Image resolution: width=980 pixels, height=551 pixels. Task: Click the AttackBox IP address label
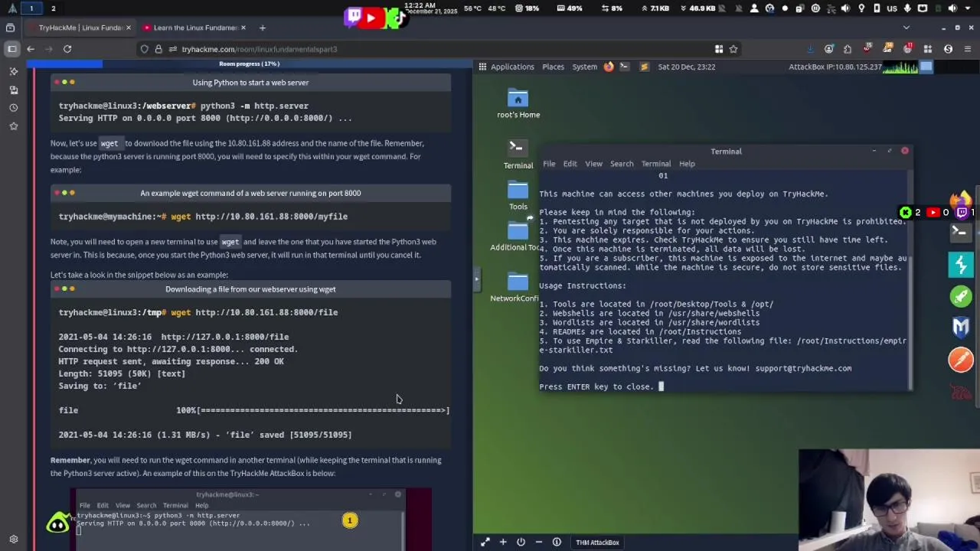[835, 67]
